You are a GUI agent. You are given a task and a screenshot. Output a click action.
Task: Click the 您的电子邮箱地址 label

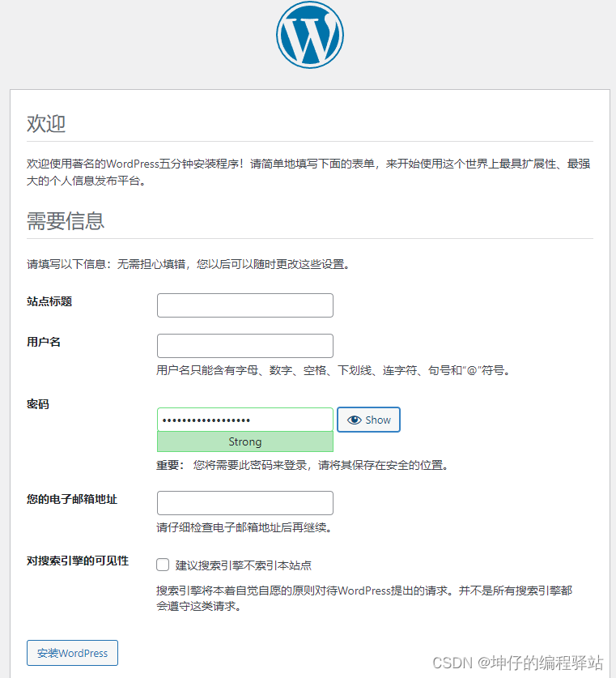[72, 499]
